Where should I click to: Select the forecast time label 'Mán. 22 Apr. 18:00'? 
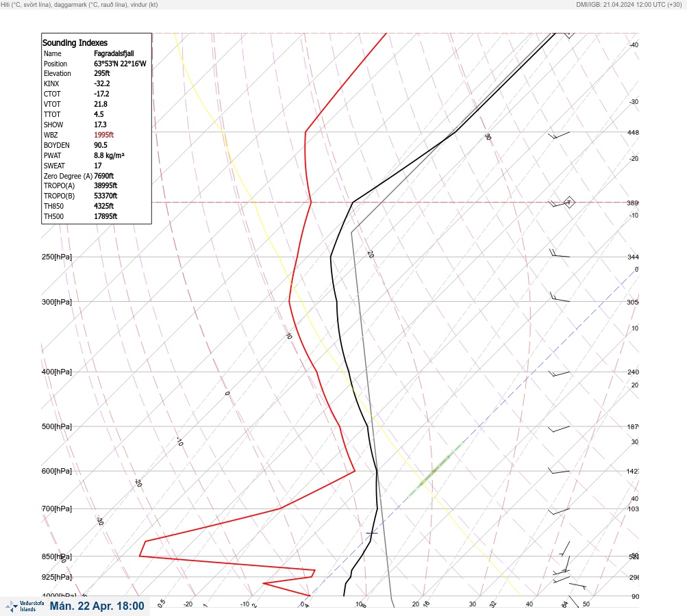pos(97,606)
